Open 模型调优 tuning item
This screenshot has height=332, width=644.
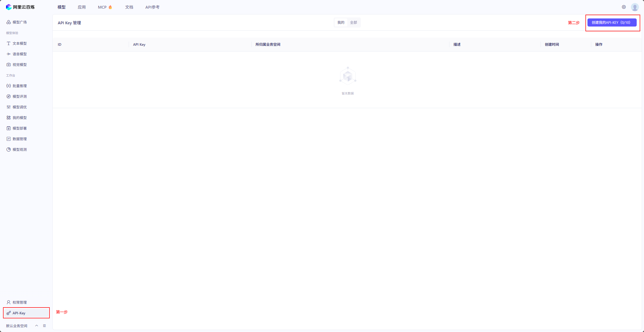pos(19,107)
